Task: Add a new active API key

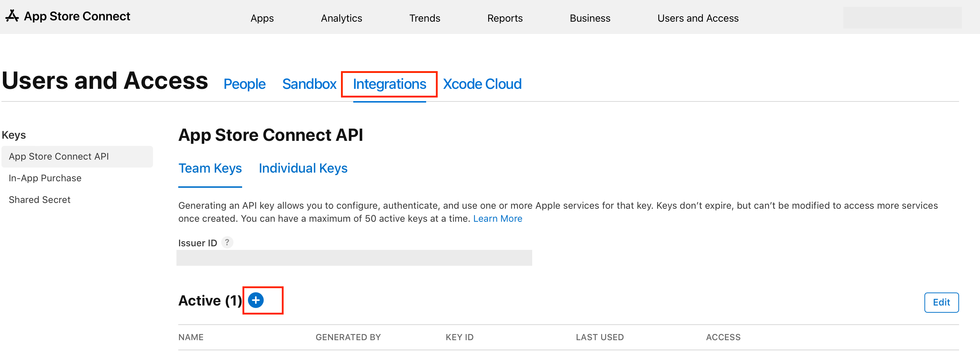Action: click(x=256, y=300)
